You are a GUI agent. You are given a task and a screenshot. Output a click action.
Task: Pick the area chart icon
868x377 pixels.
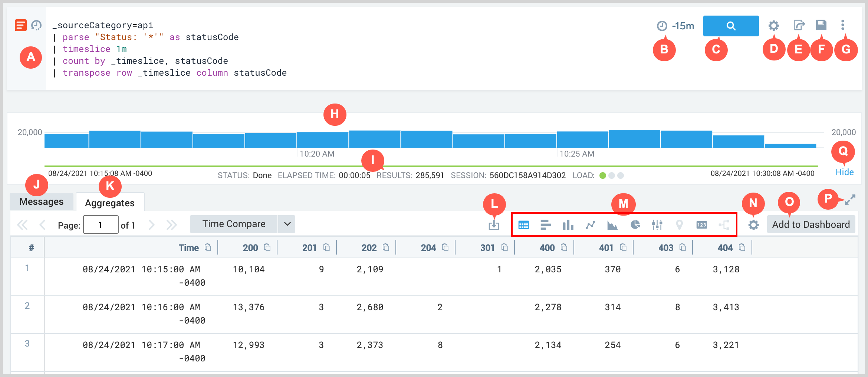pyautogui.click(x=612, y=225)
